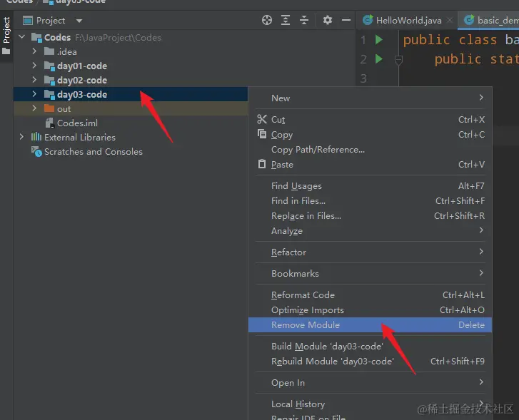
Task: Select the out folder row
Action: pyautogui.click(x=131, y=108)
